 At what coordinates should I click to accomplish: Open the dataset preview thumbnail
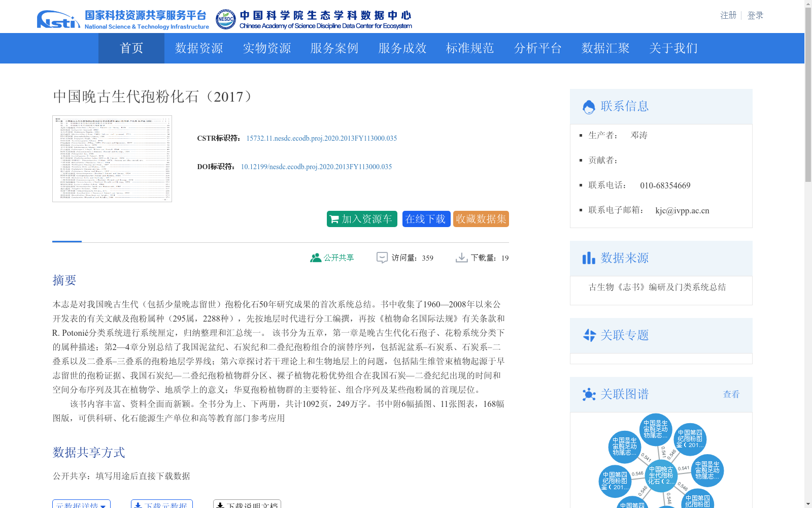click(112, 158)
